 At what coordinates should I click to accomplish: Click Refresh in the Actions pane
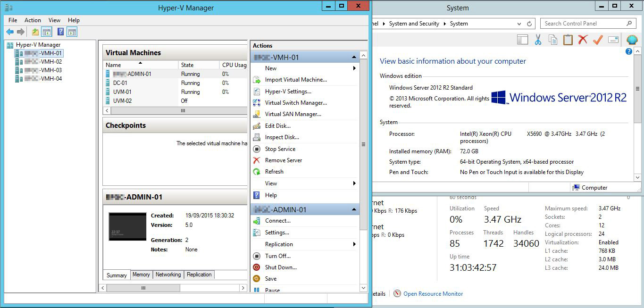[x=274, y=172]
